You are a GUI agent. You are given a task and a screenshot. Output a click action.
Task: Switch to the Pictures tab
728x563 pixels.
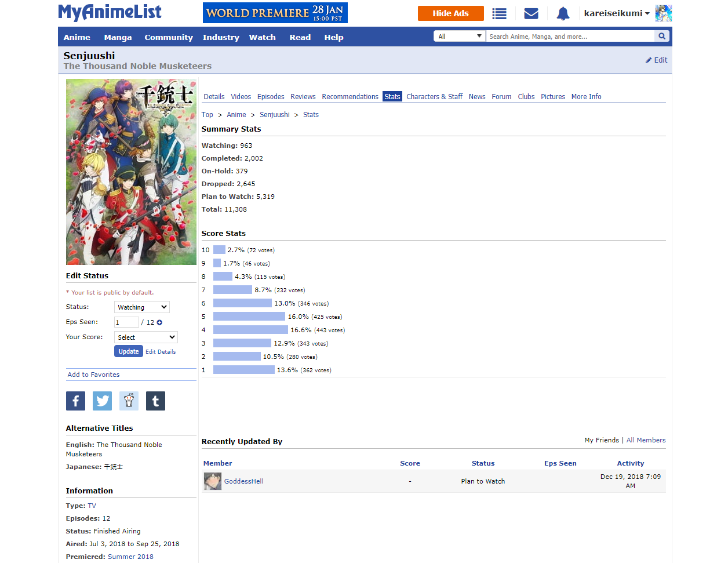coord(553,97)
